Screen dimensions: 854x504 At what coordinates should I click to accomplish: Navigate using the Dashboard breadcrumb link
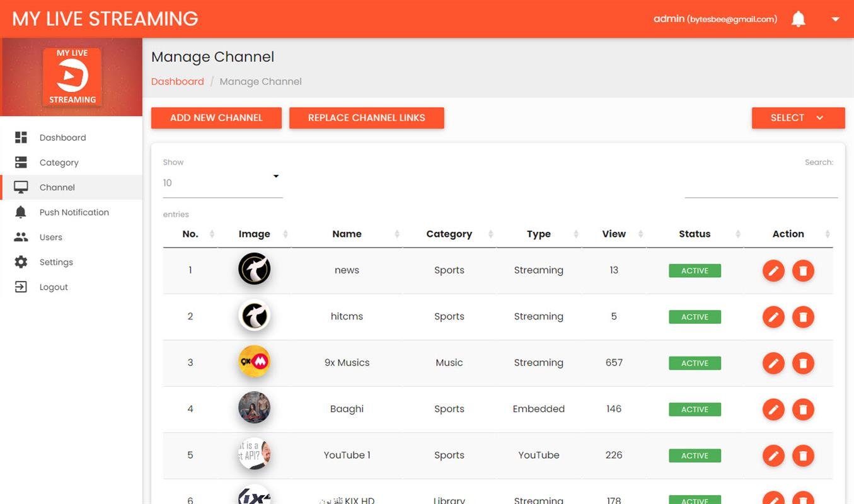click(177, 81)
